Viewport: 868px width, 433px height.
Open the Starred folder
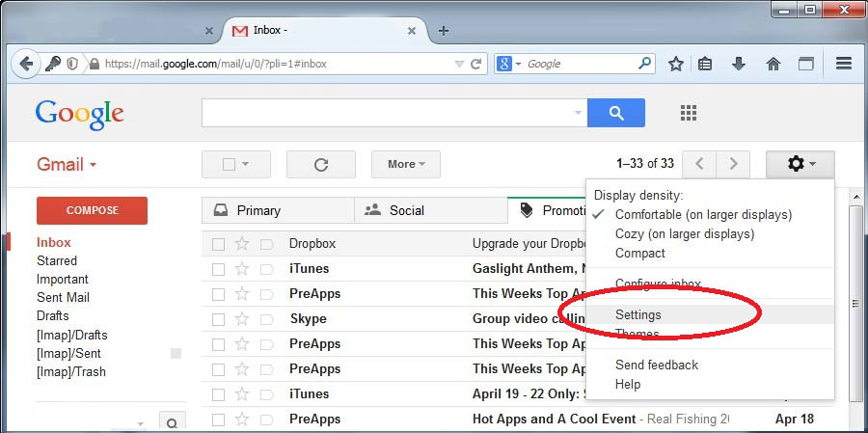57,260
